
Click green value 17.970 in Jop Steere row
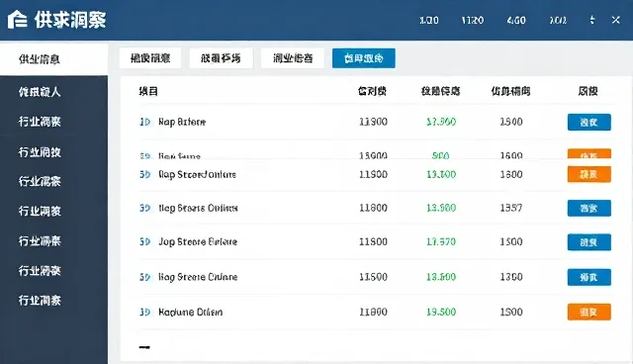point(441,242)
